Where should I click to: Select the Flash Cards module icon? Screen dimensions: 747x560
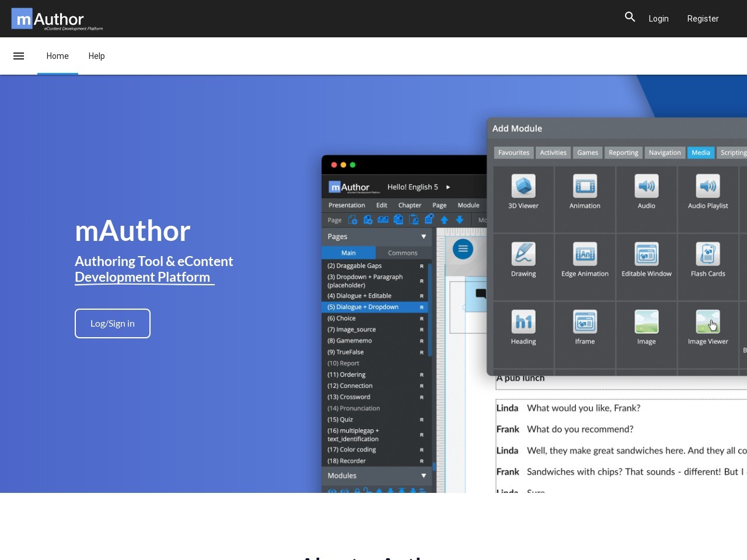click(708, 254)
